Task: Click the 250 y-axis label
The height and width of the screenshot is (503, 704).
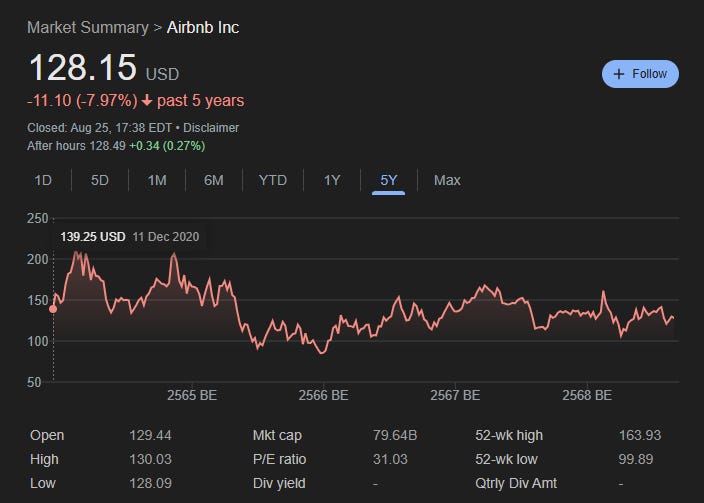Action: pyautogui.click(x=37, y=218)
